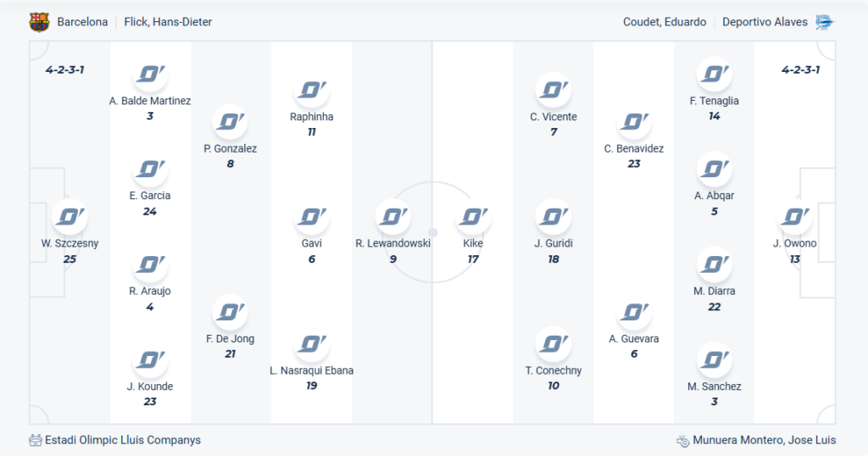Select referee Munuera Montero, Jose Luis
The height and width of the screenshot is (456, 868).
click(764, 441)
